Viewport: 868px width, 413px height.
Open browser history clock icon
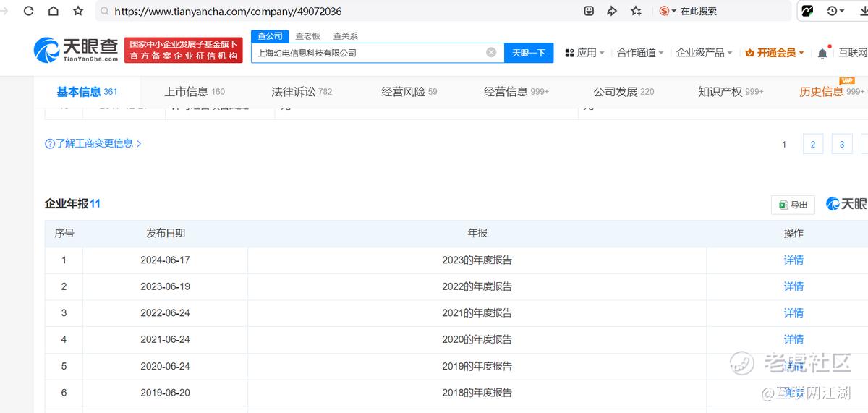(x=832, y=11)
